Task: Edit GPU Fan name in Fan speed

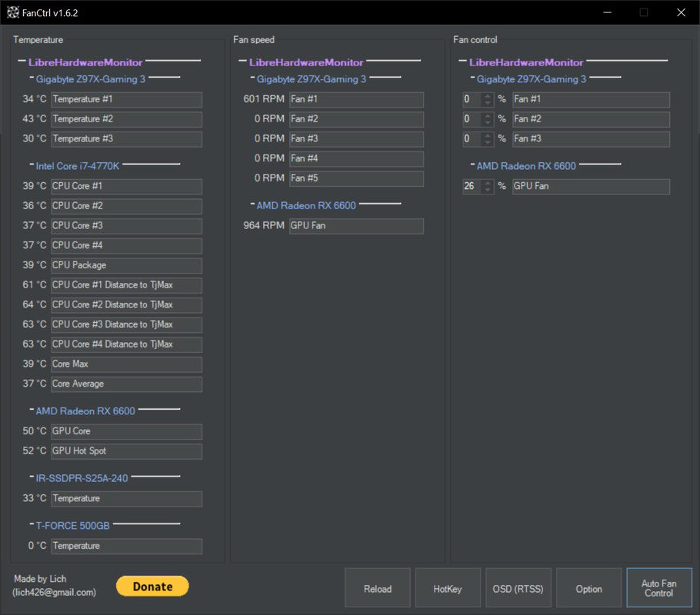Action: pyautogui.click(x=356, y=226)
